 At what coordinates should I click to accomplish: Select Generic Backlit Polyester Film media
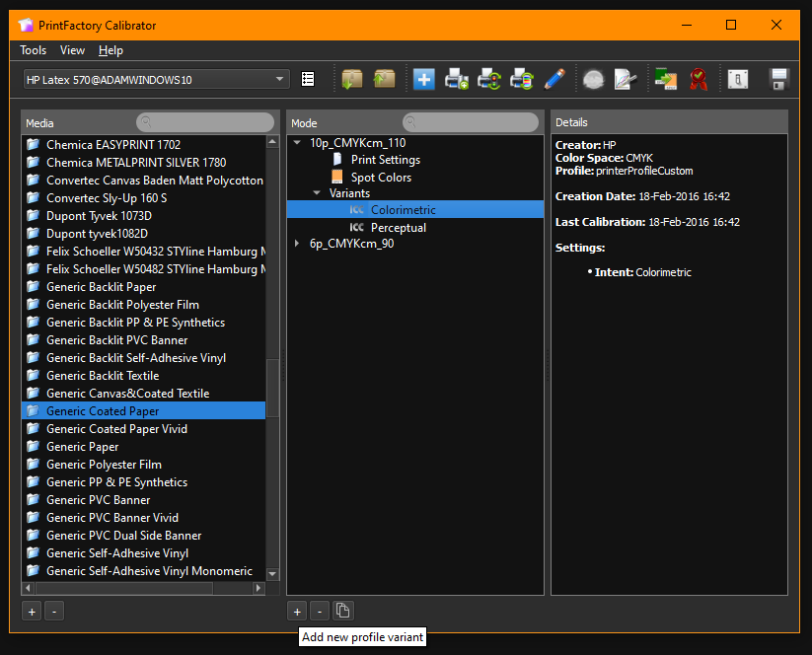click(143, 305)
